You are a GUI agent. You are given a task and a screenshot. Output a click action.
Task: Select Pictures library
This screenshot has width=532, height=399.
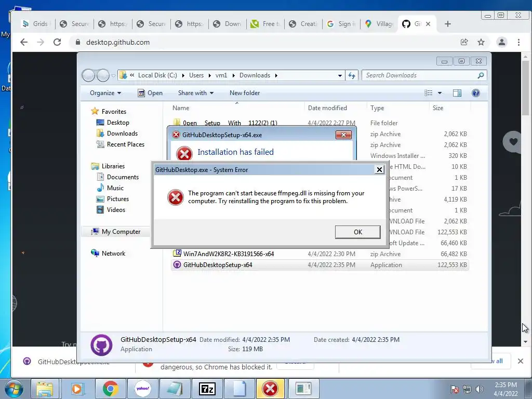coord(113,199)
